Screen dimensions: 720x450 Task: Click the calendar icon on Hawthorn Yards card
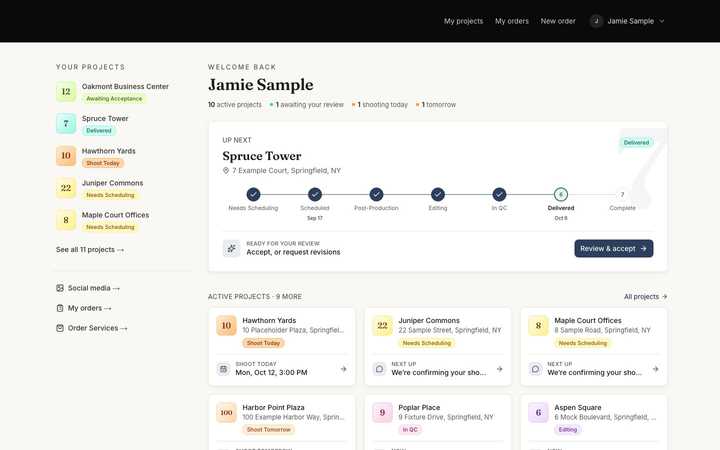tap(224, 369)
